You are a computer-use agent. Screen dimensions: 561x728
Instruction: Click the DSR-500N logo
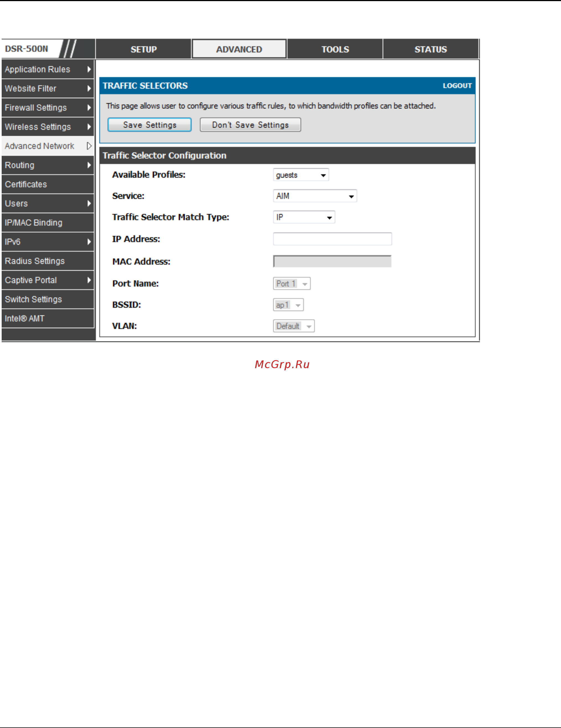(27, 49)
